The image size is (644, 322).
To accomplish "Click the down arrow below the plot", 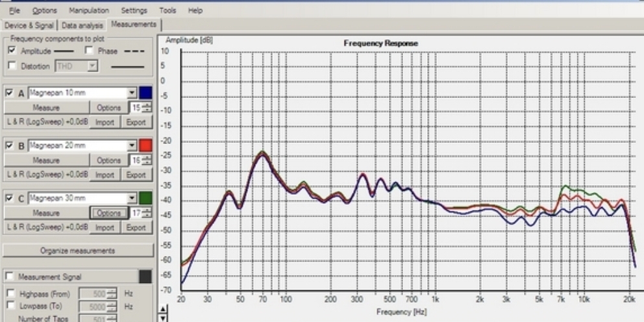I will click(x=163, y=318).
